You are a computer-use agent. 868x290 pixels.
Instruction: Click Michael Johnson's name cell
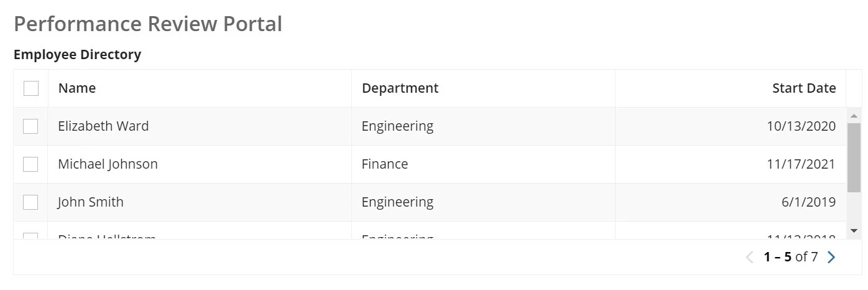point(200,164)
